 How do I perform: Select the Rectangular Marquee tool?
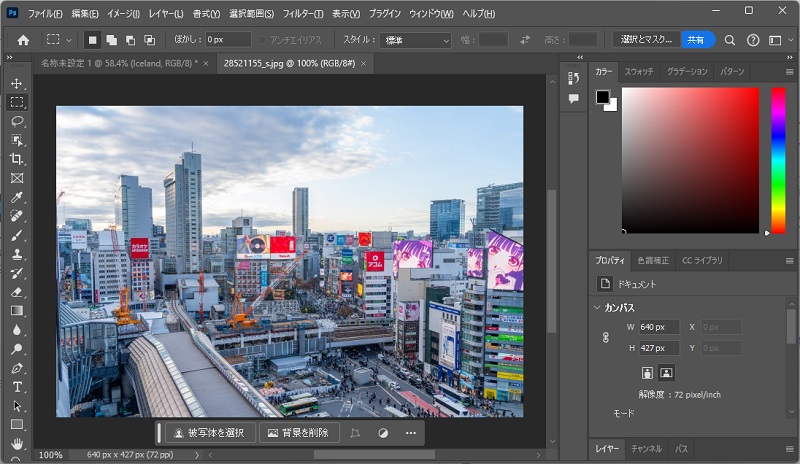click(x=17, y=102)
